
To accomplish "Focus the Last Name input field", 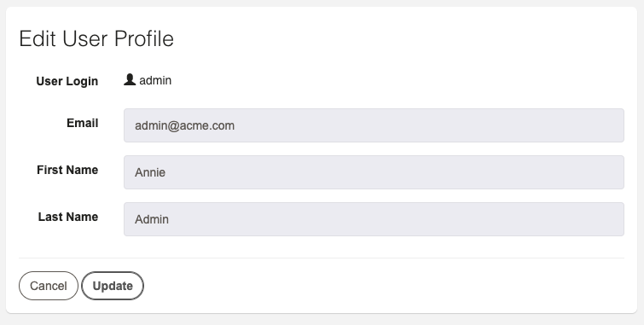I will coord(374,219).
